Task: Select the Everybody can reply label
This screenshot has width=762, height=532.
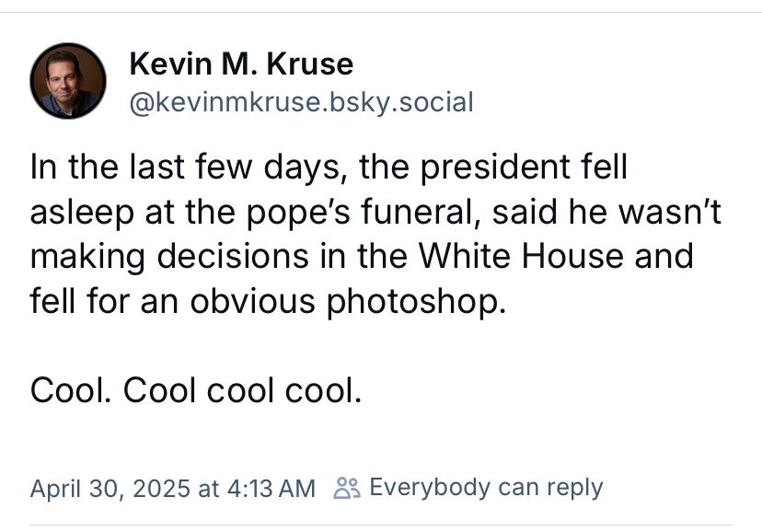Action: pyautogui.click(x=486, y=487)
